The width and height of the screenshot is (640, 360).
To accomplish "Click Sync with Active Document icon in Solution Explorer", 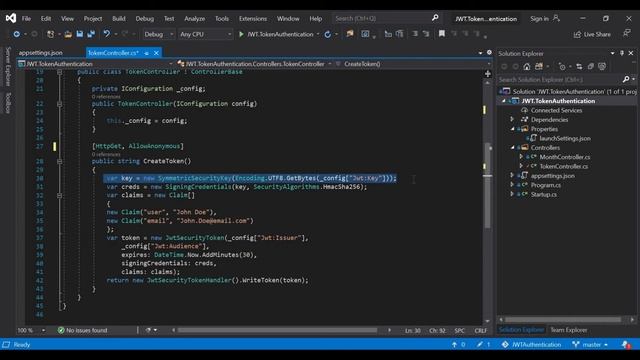I will coord(579,66).
